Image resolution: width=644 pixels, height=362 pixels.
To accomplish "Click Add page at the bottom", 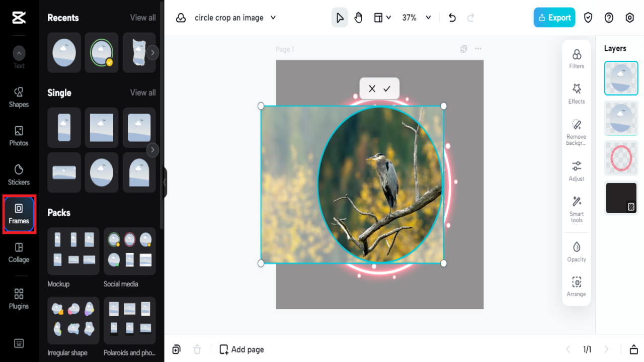I will 242,349.
